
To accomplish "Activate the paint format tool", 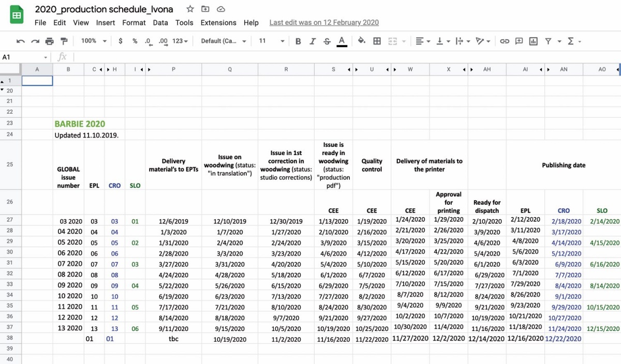I will [64, 41].
